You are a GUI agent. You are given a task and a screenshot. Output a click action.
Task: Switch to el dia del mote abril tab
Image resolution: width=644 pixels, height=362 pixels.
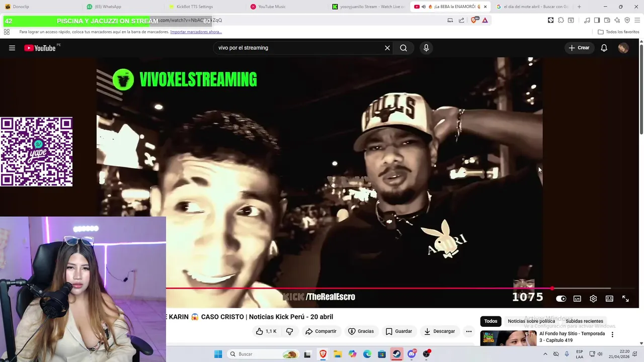[532, 7]
